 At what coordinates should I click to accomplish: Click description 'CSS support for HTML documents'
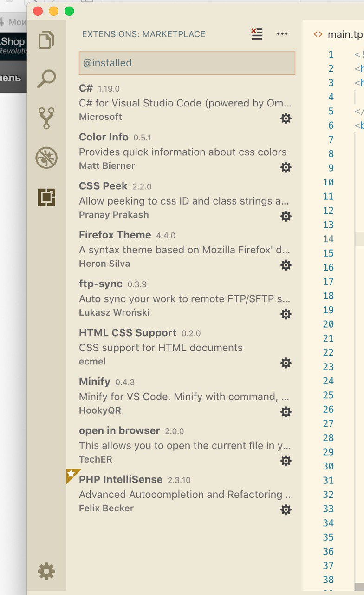161,348
